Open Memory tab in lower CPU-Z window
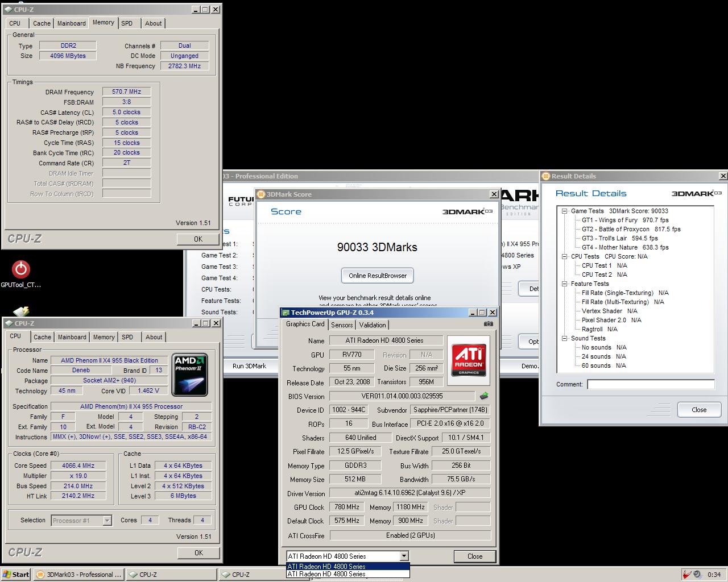The image size is (728, 582). click(x=104, y=337)
